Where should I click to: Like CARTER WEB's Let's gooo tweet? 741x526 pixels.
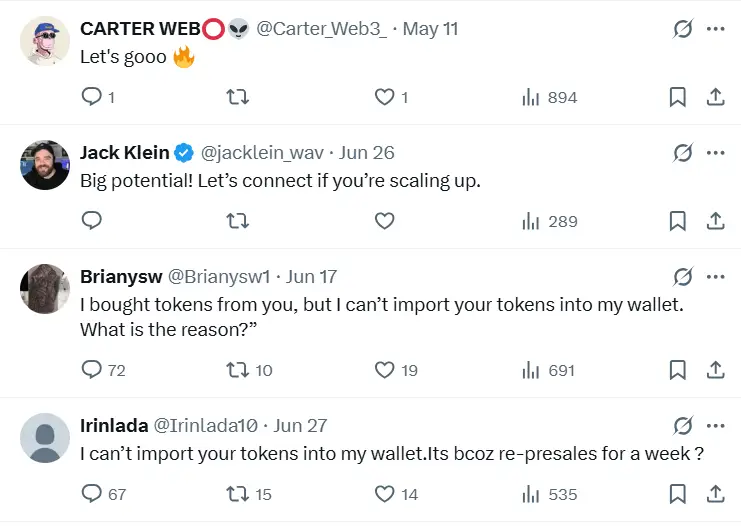pos(385,97)
